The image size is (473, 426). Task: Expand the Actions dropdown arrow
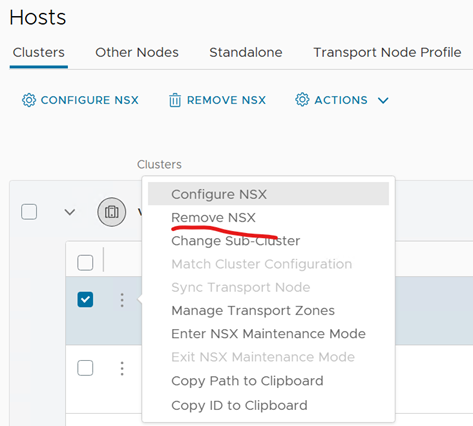(383, 100)
